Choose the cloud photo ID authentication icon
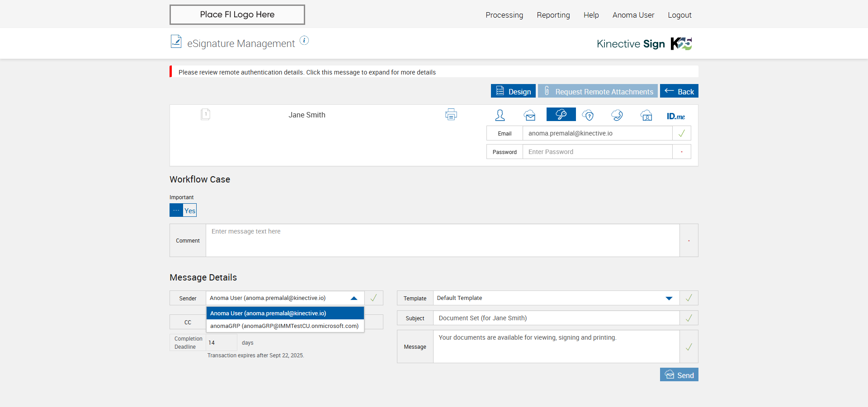The height and width of the screenshot is (407, 868). [646, 115]
